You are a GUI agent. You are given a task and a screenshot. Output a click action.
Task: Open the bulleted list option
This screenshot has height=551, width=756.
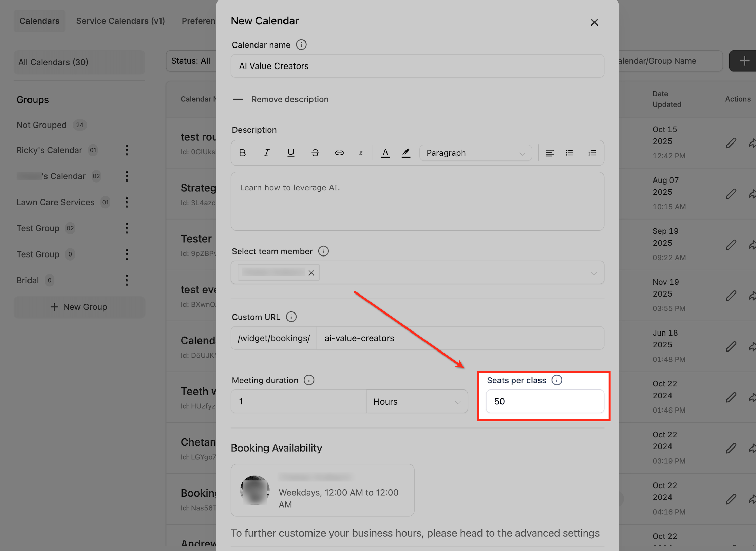point(569,153)
